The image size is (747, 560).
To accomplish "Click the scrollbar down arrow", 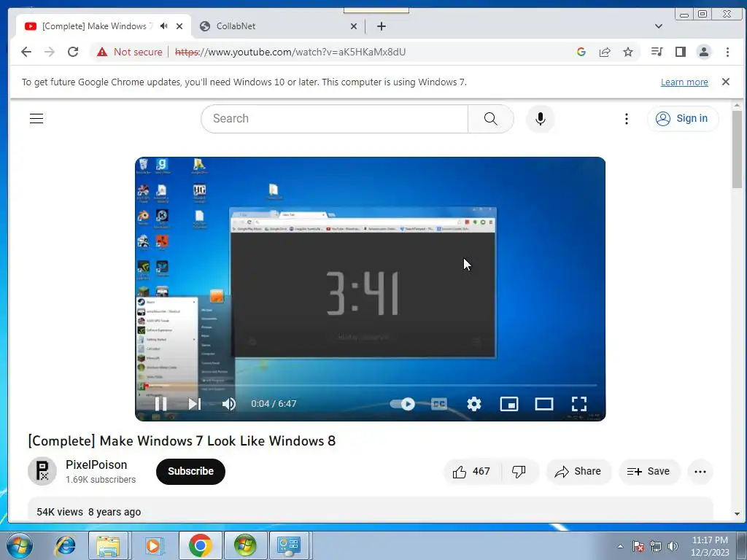I will point(737,514).
